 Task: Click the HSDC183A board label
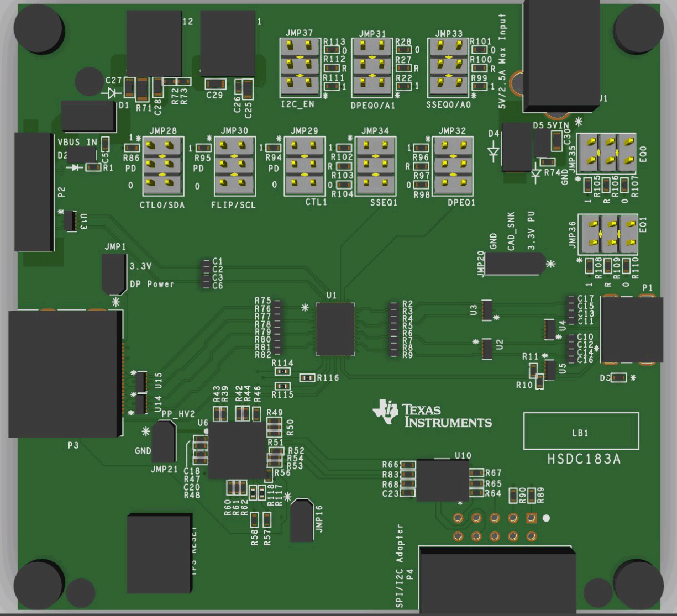tap(584, 457)
